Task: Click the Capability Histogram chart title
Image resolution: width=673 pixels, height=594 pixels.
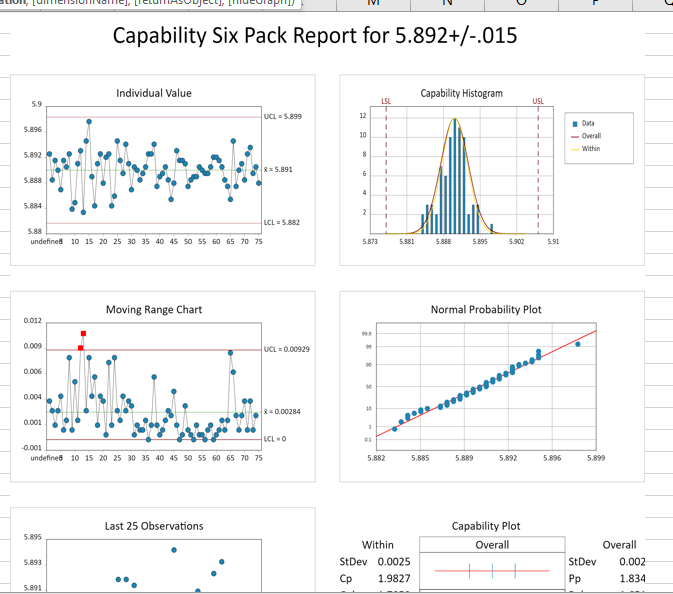Action: coord(461,93)
